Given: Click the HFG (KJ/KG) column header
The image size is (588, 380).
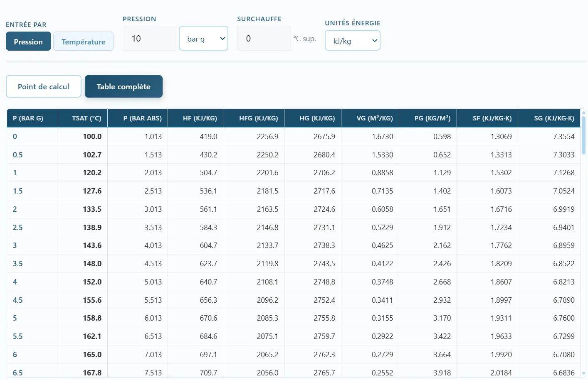Looking at the screenshot, I should (258, 118).
